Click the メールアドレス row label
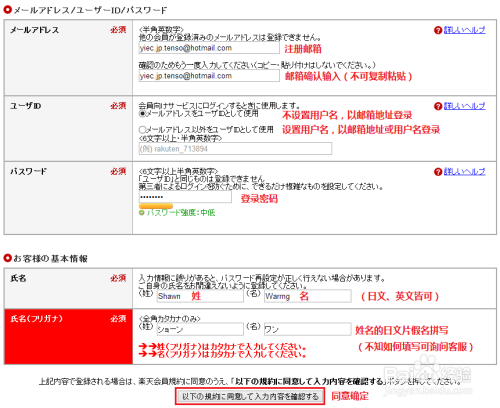Viewport: 500px width, 408px height. coord(34,30)
